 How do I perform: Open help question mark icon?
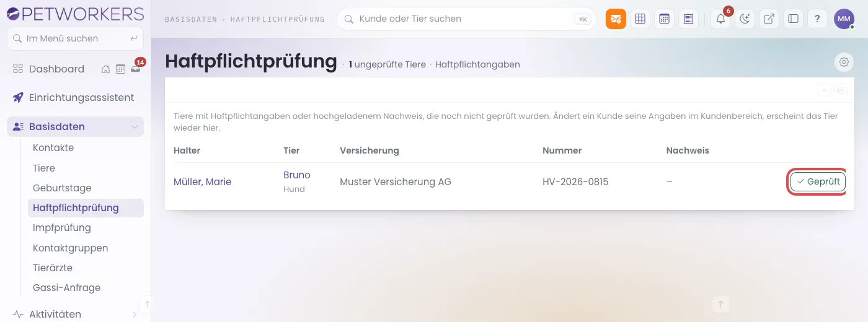click(x=817, y=19)
